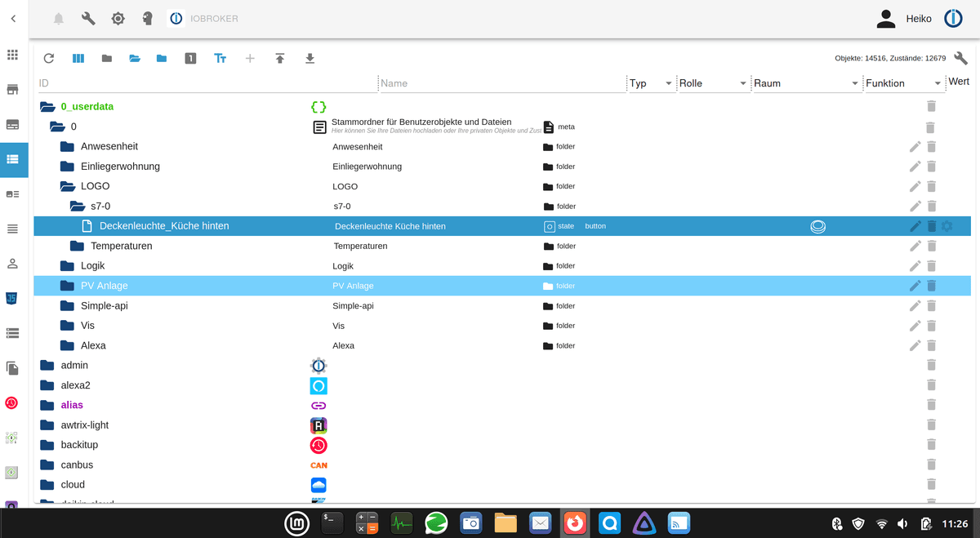The width and height of the screenshot is (980, 538).
Task: Toggle the text-size view icon in toolbar
Action: coord(220,59)
